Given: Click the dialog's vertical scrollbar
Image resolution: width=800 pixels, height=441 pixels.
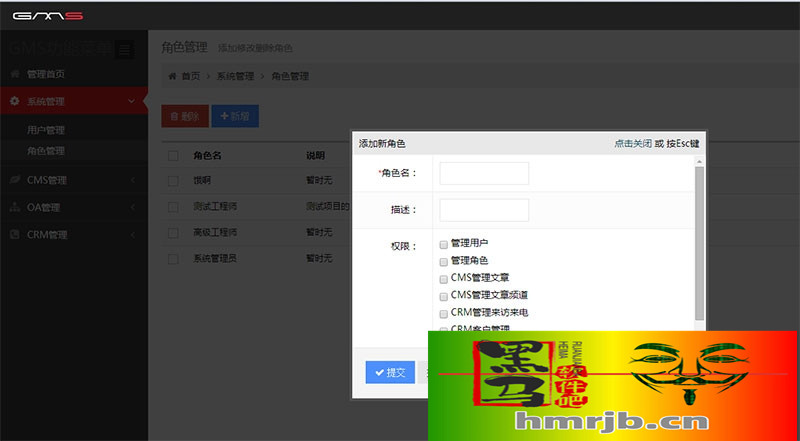Looking at the screenshot, I should [x=699, y=240].
